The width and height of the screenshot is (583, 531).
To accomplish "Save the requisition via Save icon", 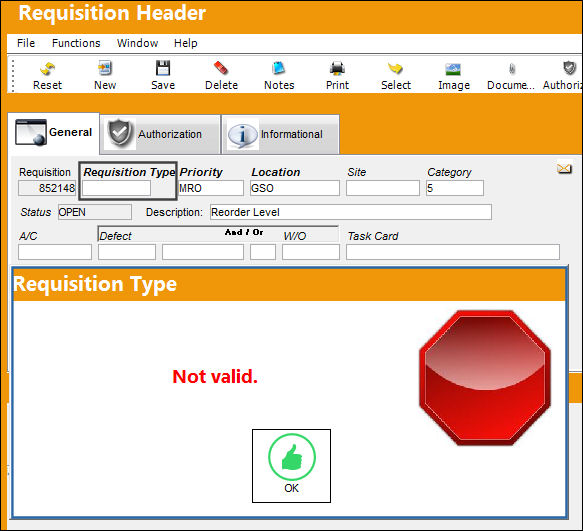I will [x=163, y=68].
